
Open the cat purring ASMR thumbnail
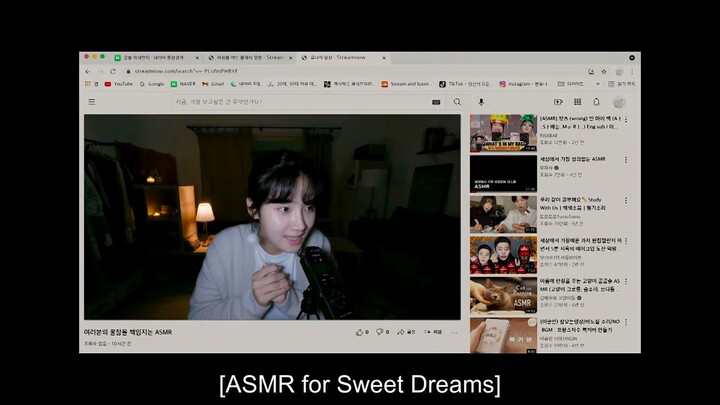pyautogui.click(x=503, y=295)
